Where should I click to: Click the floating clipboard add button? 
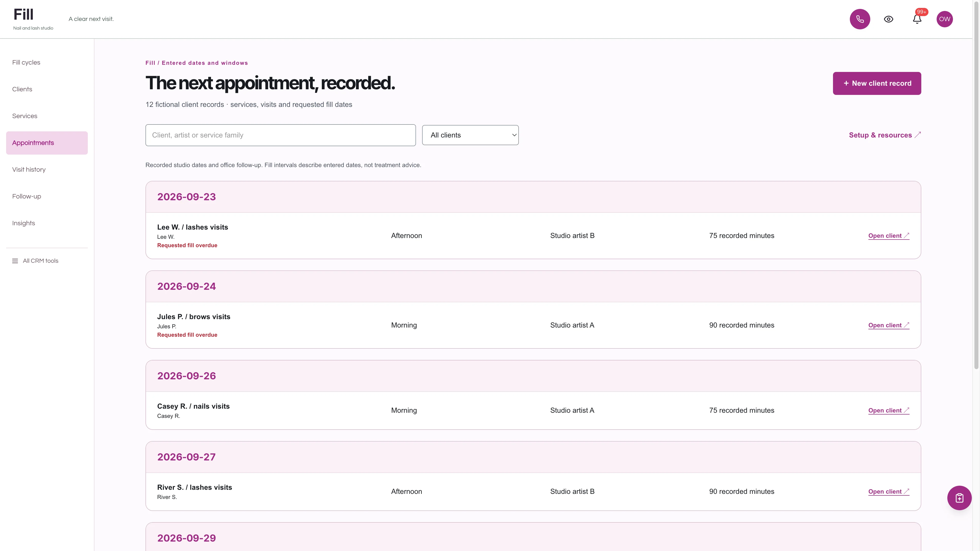(959, 498)
